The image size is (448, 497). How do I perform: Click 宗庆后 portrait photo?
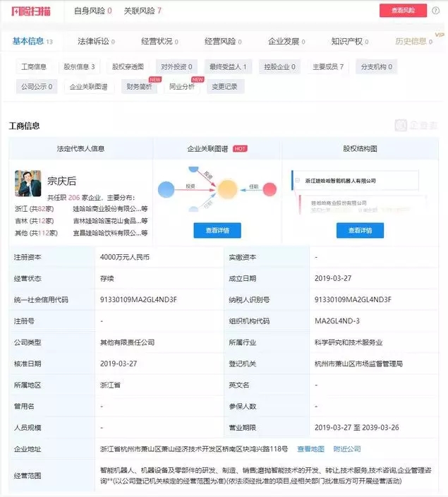tap(28, 184)
